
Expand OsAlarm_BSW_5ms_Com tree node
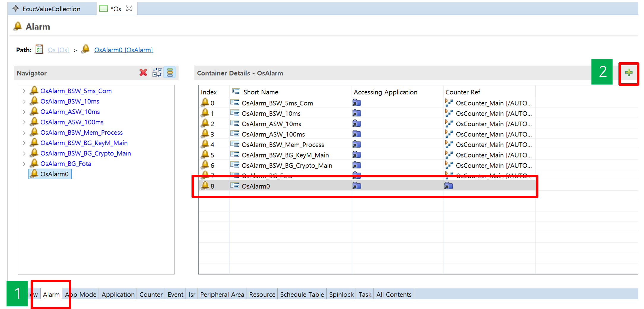[x=24, y=91]
